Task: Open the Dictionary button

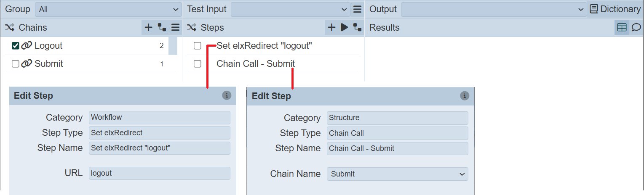Action: [615, 9]
